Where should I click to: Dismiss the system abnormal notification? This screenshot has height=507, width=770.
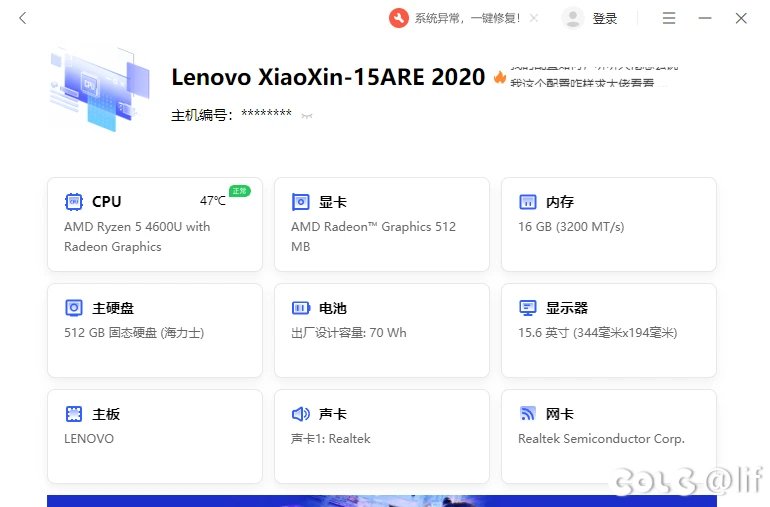pyautogui.click(x=534, y=18)
